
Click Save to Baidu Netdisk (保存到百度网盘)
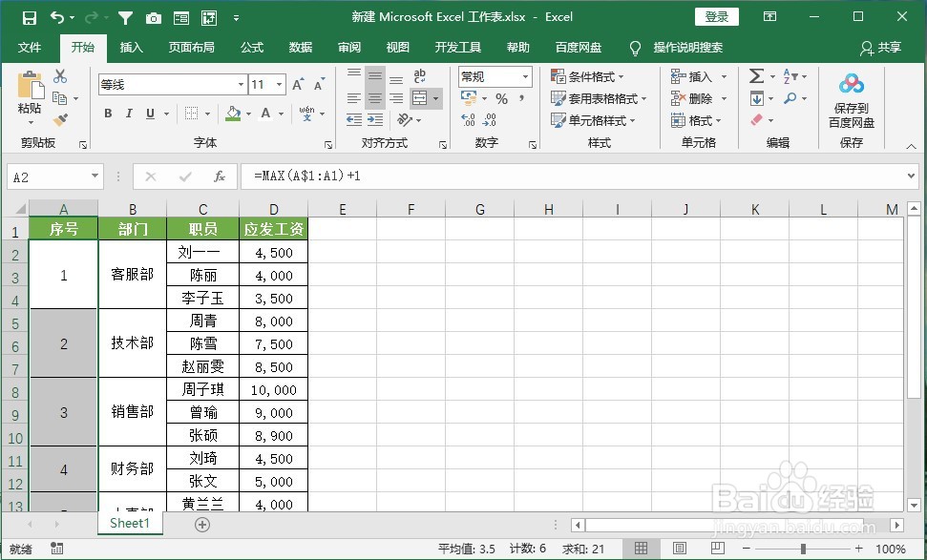coord(851,98)
